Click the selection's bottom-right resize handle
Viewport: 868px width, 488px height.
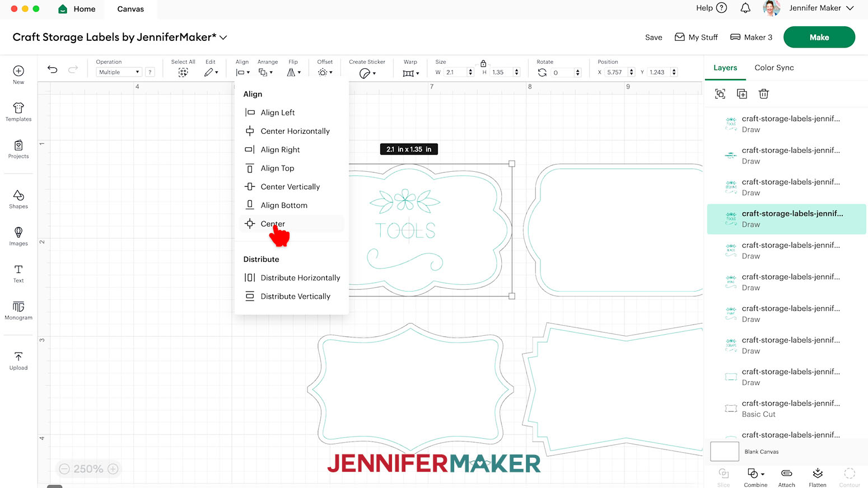point(511,296)
